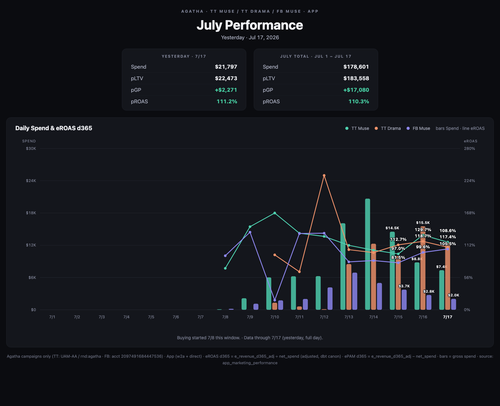The height and width of the screenshot is (406, 500).
Task: Click the 'Agatha campaigns only' footnote text
Action: tap(250, 359)
